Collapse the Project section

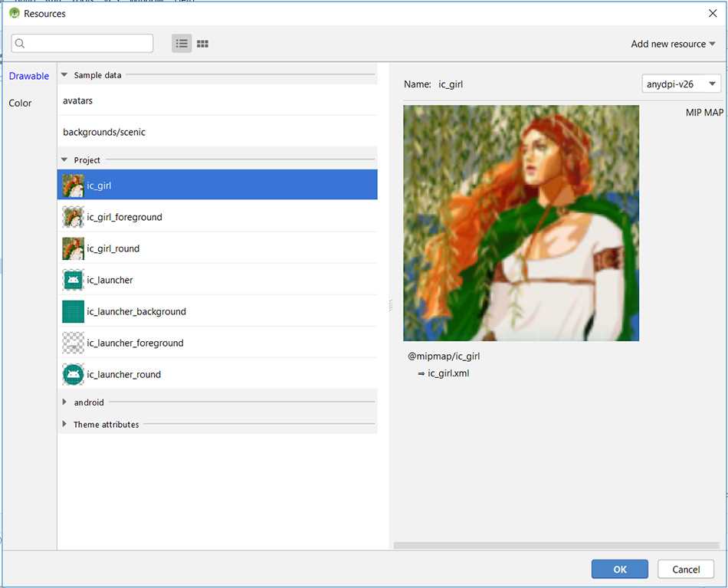(64, 160)
